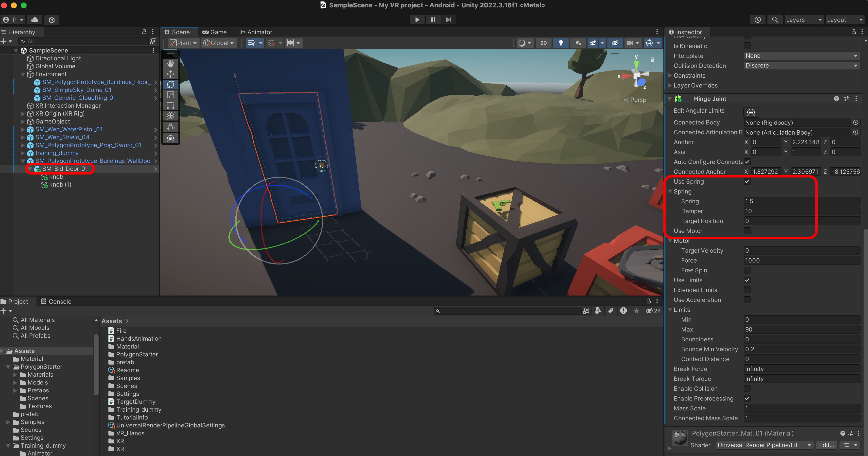Toggle 2D view mode button

click(543, 43)
